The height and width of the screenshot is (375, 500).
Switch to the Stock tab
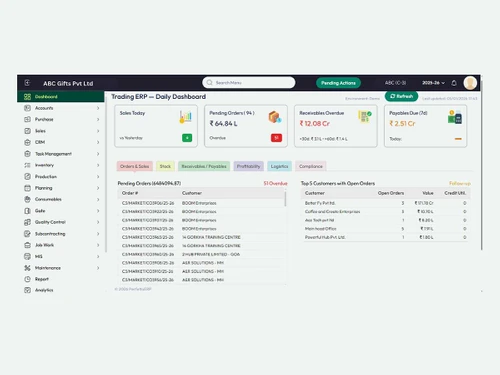pyautogui.click(x=165, y=166)
